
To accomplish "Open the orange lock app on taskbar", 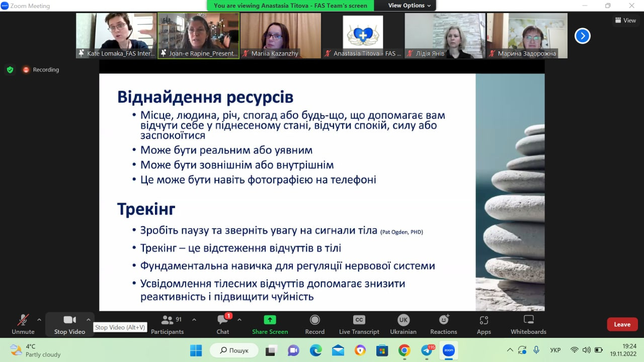I will pos(360,350).
